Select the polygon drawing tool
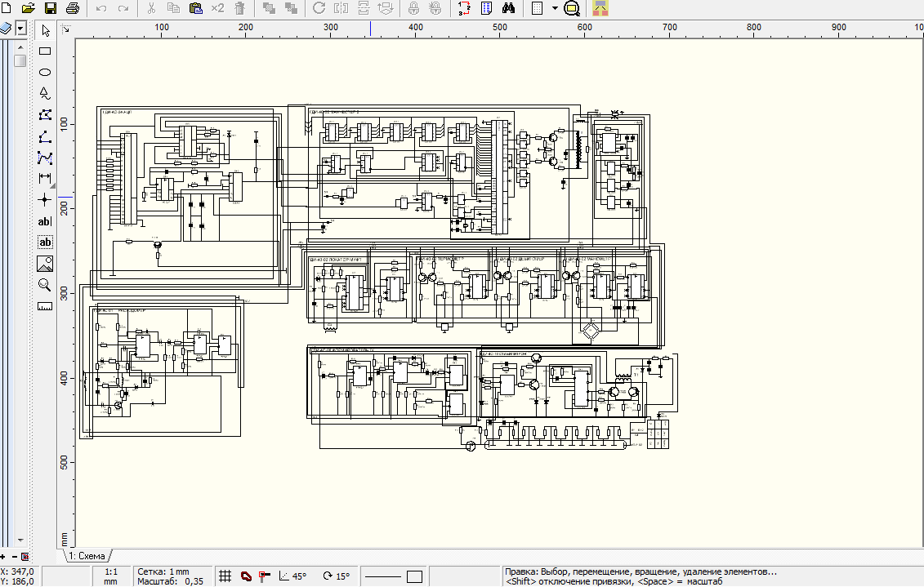Screen dimensions: 924x587 click(x=46, y=115)
